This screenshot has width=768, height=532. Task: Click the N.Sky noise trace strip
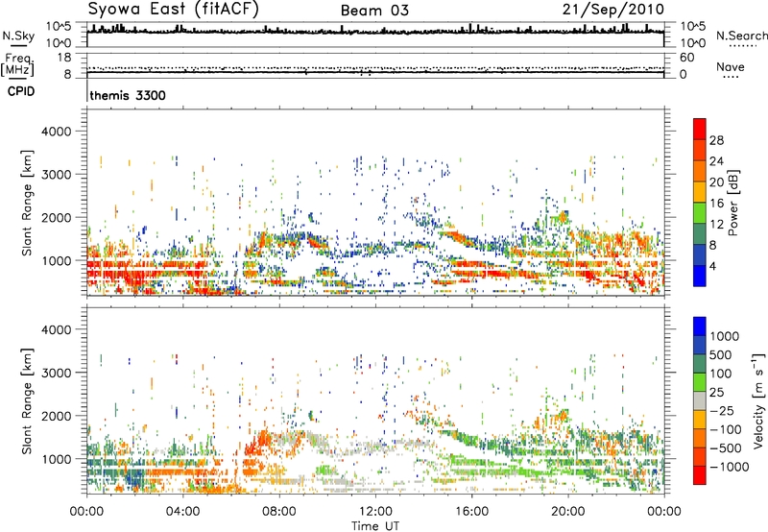[x=375, y=35]
